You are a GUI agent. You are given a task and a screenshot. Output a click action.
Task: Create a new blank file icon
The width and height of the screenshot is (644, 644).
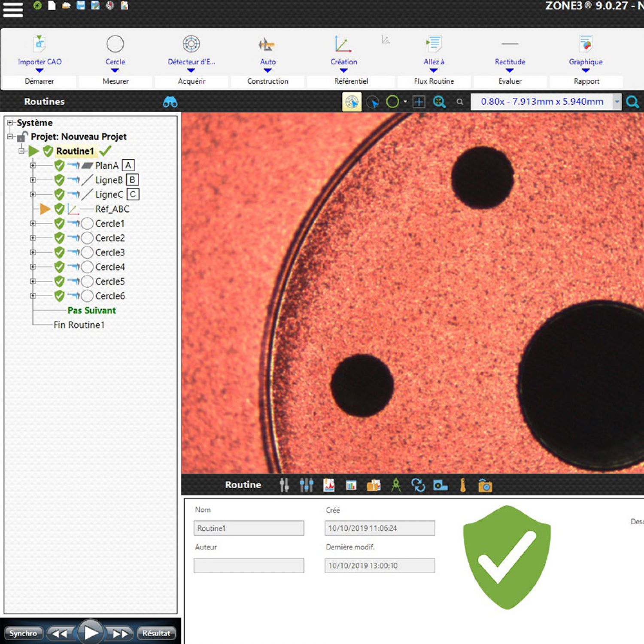pyautogui.click(x=52, y=6)
